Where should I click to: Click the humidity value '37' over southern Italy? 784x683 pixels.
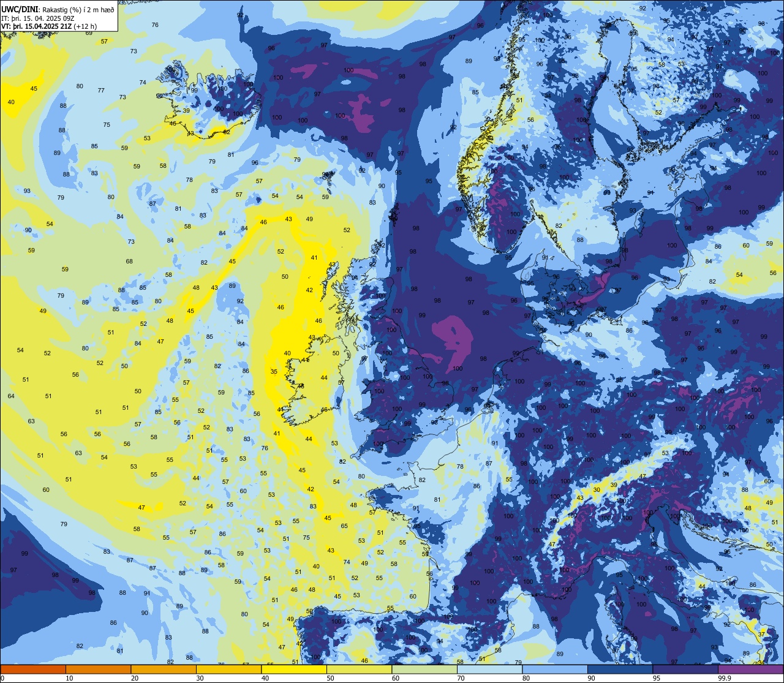click(x=762, y=633)
